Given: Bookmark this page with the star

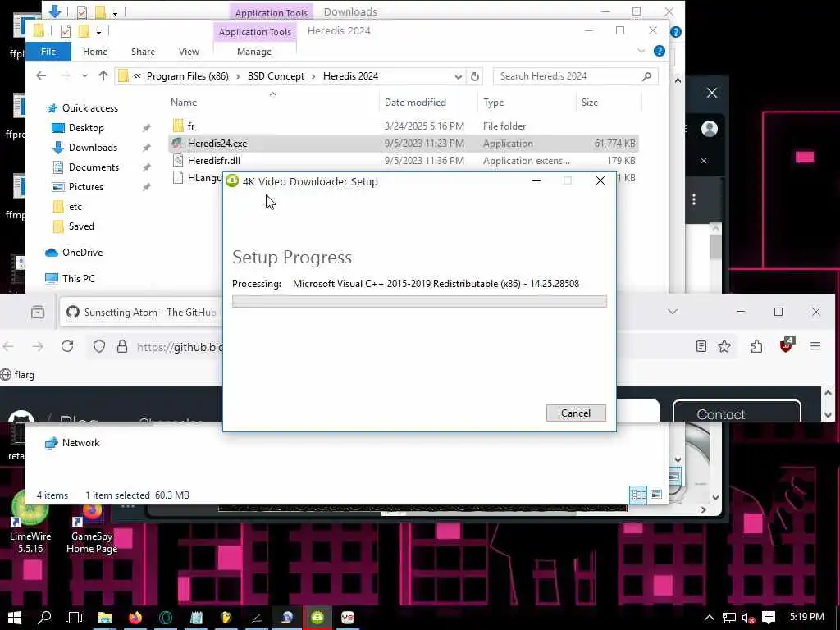Looking at the screenshot, I should [x=724, y=346].
